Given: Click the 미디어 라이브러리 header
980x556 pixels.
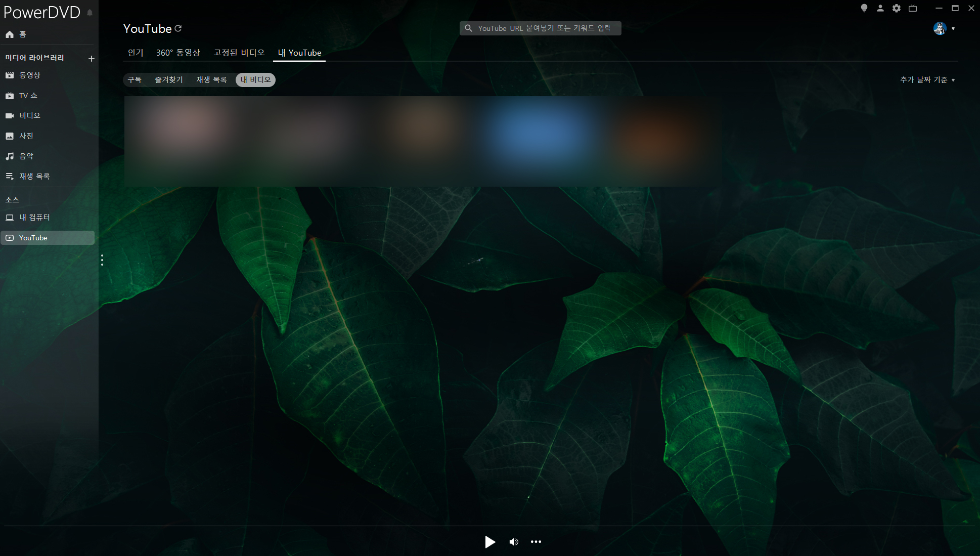Looking at the screenshot, I should click(x=35, y=58).
